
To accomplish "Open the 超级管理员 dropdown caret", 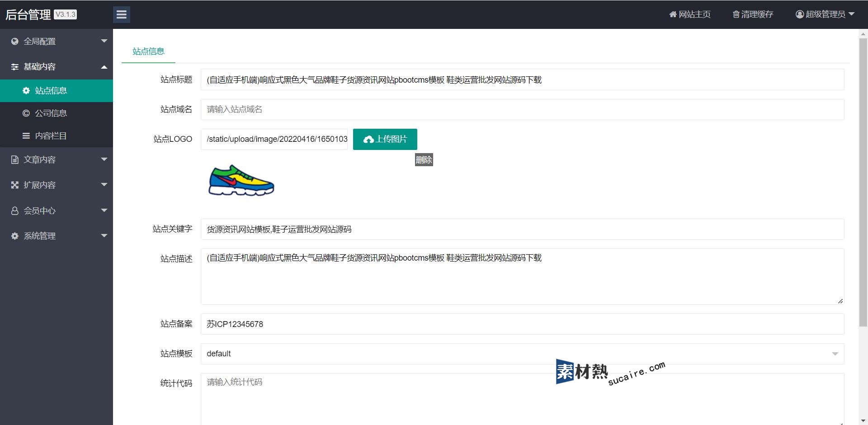I will tap(852, 14).
